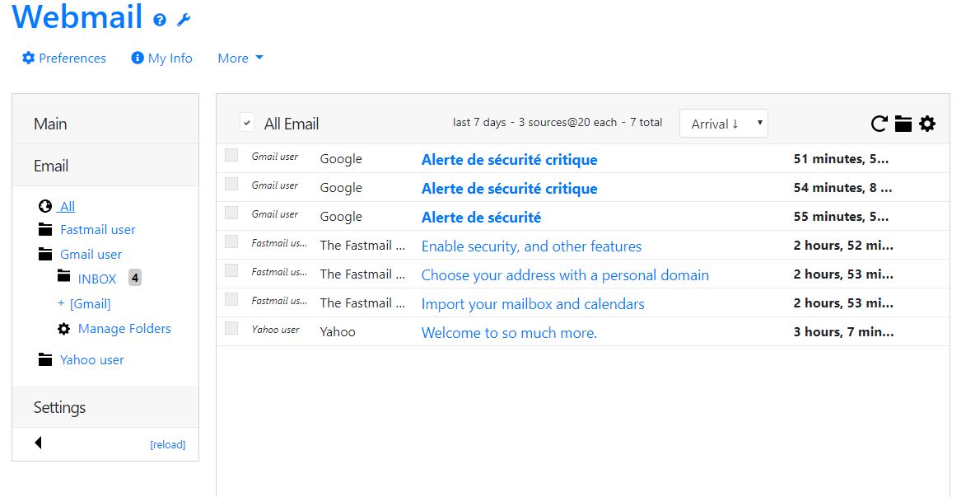
Task: Select checkbox for Enable security email
Action: tap(231, 242)
